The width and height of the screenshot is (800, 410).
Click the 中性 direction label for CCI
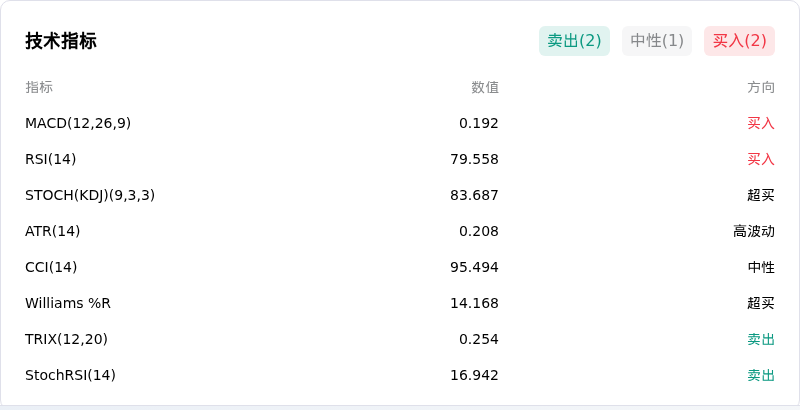(761, 267)
